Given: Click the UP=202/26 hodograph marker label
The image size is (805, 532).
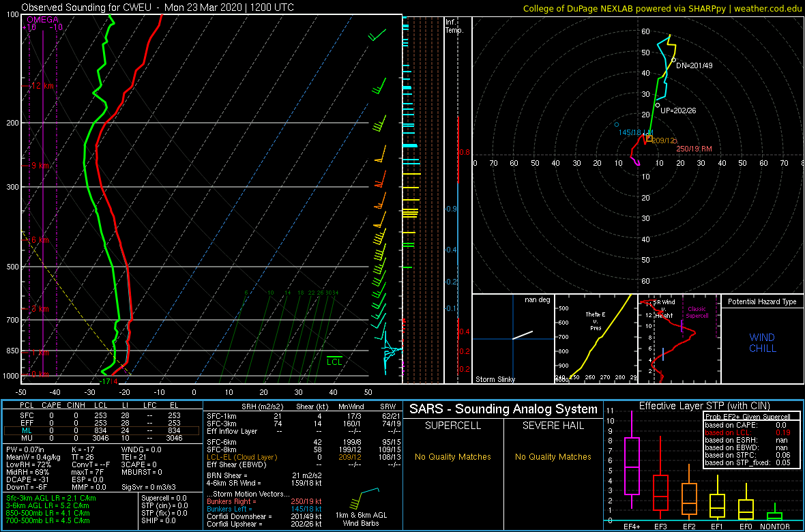Looking at the screenshot, I should pos(678,110).
